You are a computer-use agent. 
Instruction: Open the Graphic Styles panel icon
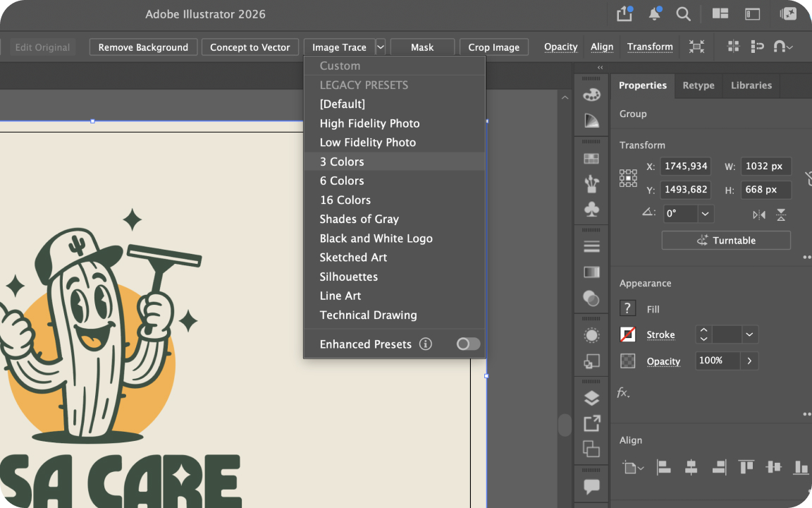[591, 361]
